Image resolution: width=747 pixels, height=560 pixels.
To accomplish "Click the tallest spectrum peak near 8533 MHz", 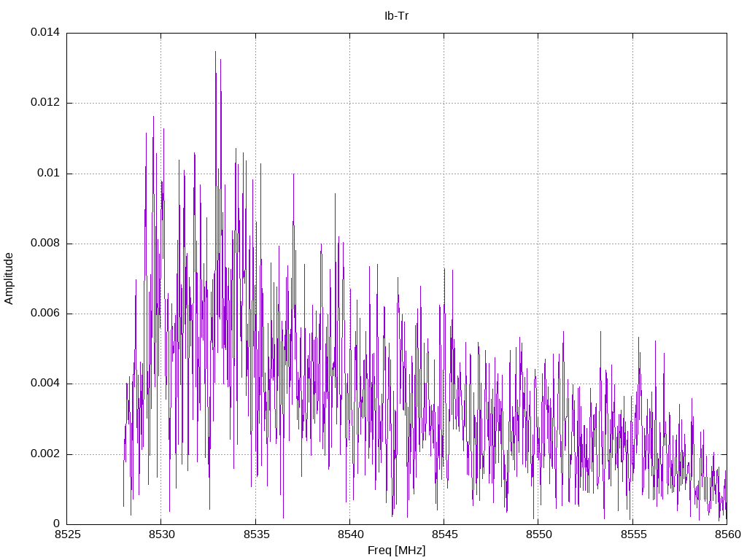I will coord(215,53).
